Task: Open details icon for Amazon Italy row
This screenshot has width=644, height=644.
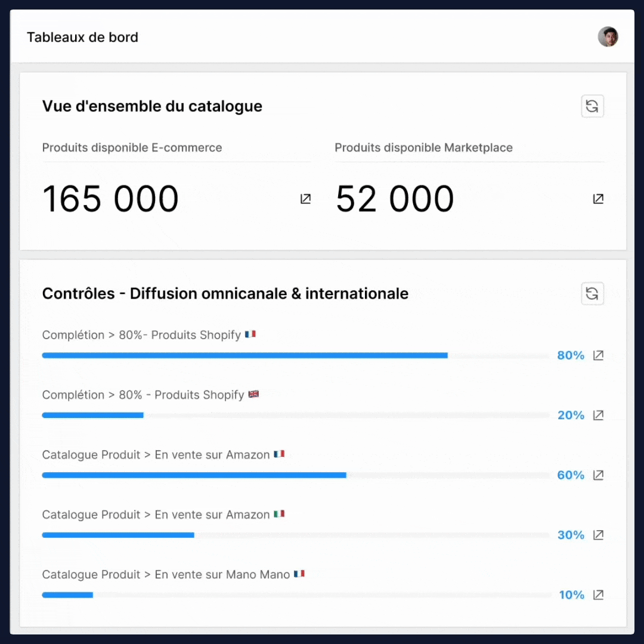Action: (598, 535)
